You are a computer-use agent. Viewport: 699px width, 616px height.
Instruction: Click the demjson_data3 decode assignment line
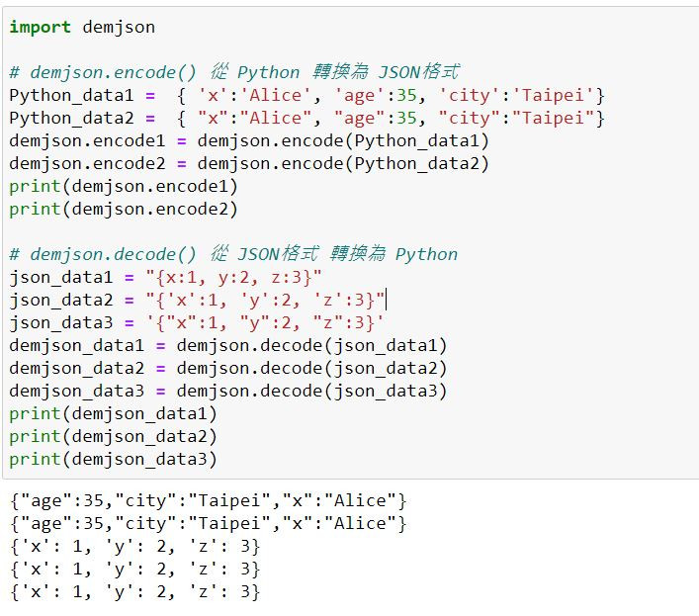tap(227, 391)
